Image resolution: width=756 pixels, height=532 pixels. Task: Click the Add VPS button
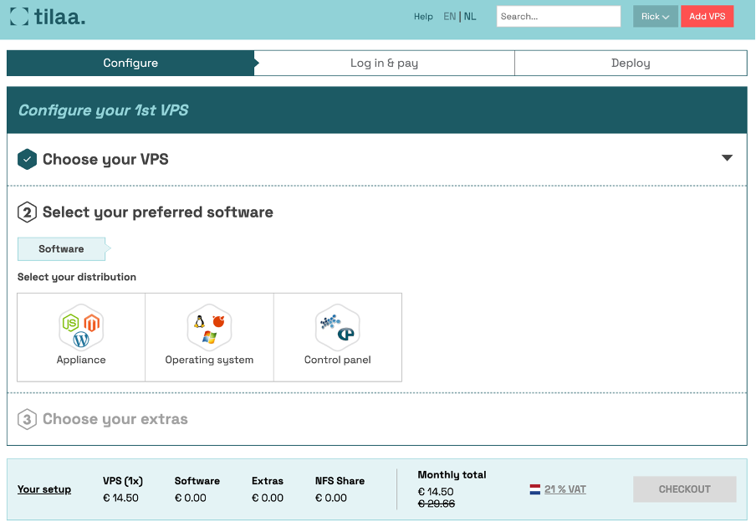click(707, 17)
